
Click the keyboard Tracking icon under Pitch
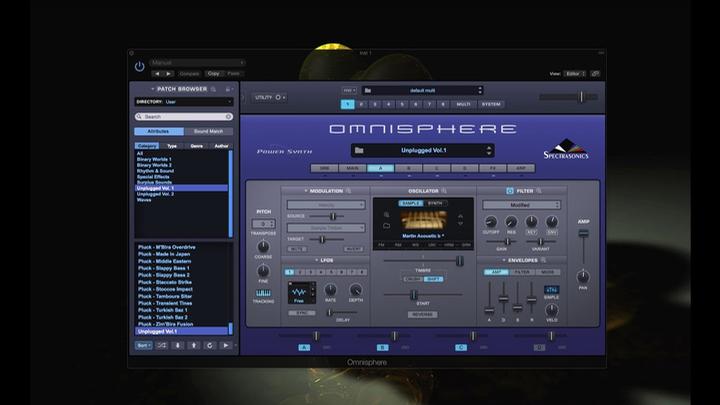(263, 293)
